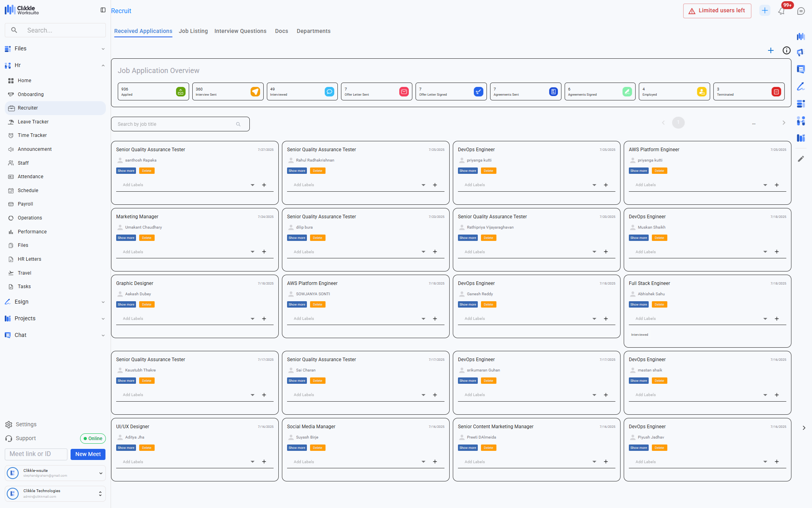Select the pencil edit icon in right rail

pos(801,159)
